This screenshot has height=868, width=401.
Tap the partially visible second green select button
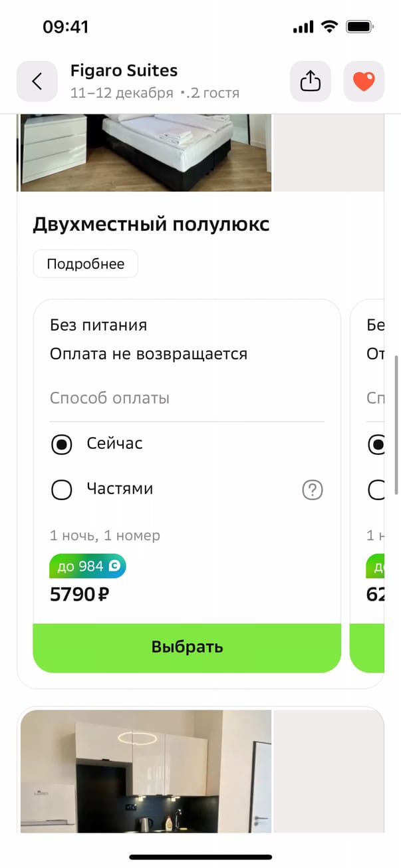tap(368, 648)
